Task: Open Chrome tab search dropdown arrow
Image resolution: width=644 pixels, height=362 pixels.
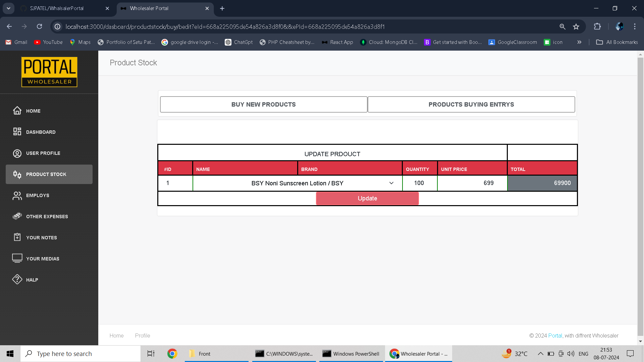Action: pyautogui.click(x=8, y=8)
